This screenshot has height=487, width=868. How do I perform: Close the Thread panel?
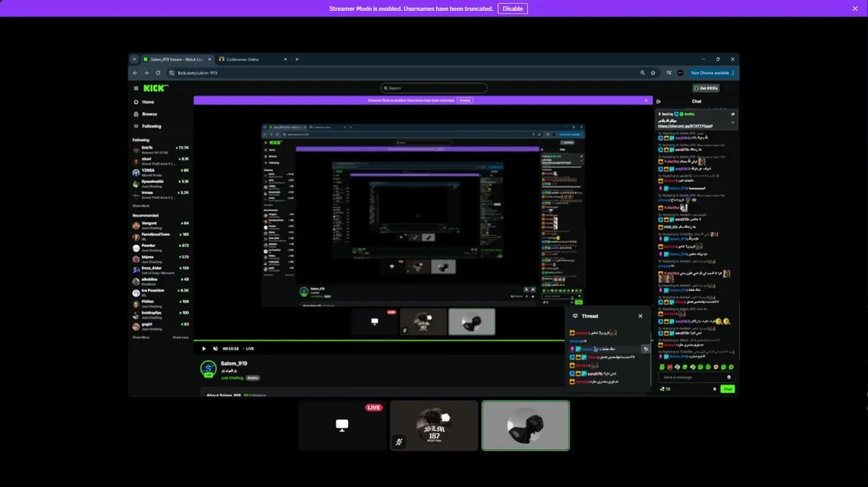coord(640,316)
